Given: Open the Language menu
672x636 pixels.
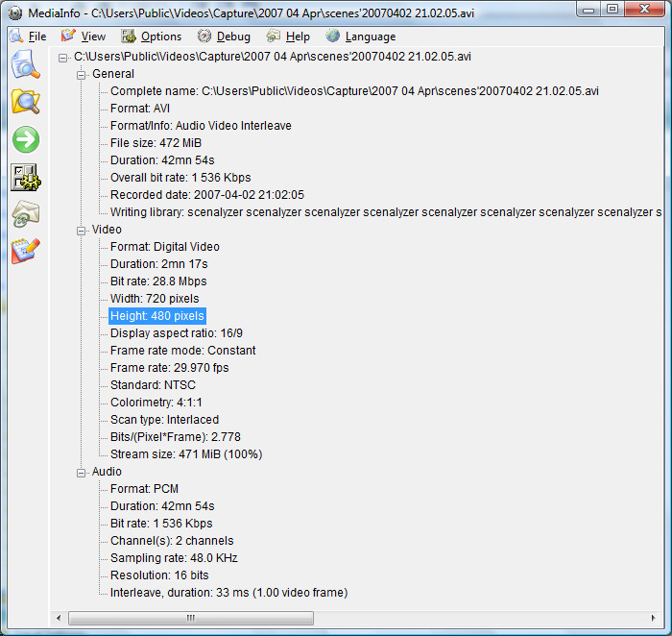Looking at the screenshot, I should [x=371, y=37].
